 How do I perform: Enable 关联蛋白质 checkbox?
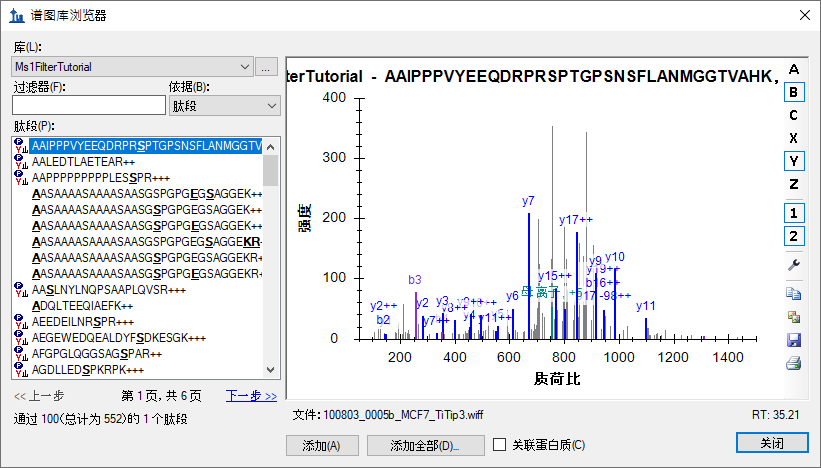500,445
